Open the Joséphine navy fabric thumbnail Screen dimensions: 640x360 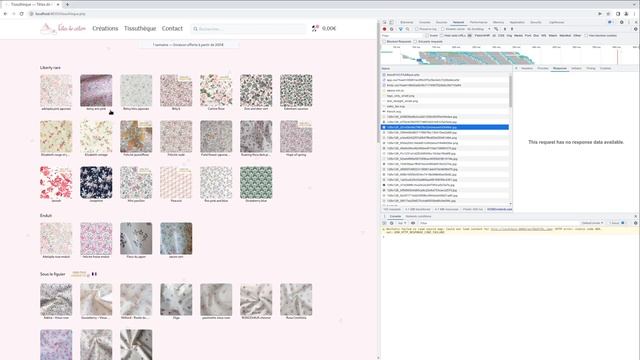pos(96,182)
